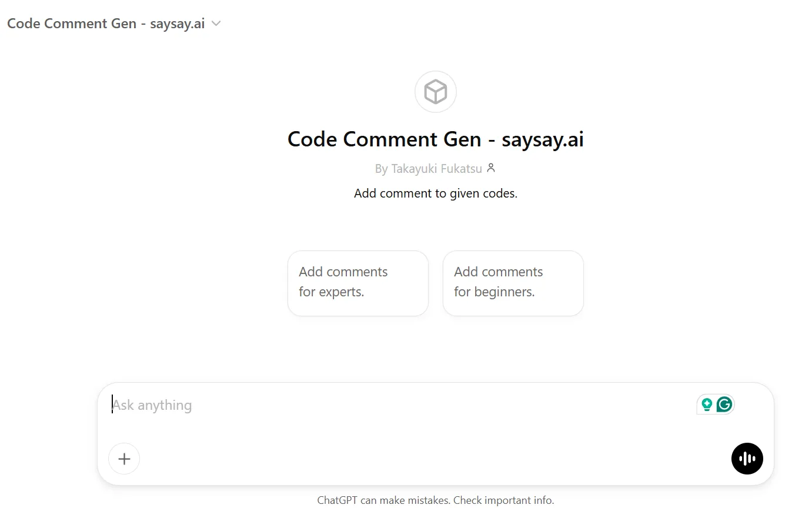
Task: Click the 'Code Comment Gen - saysay.ai' heading
Action: coord(436,139)
